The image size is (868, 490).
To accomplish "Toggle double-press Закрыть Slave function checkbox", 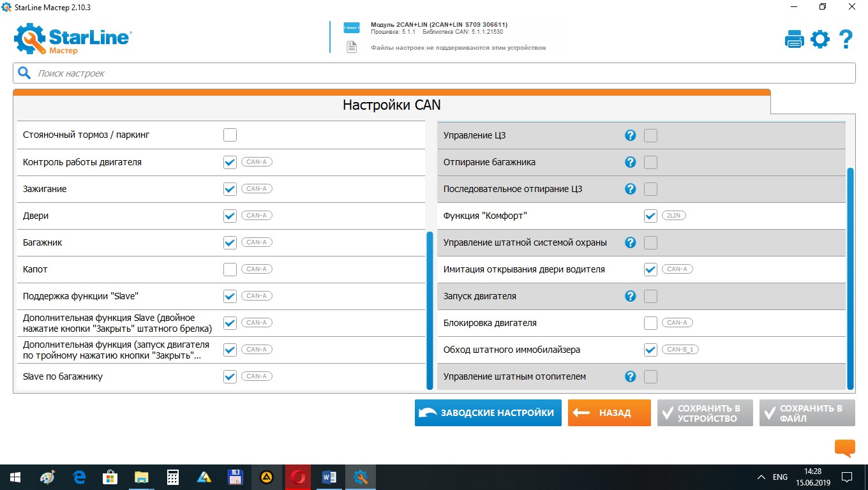I will click(x=230, y=323).
